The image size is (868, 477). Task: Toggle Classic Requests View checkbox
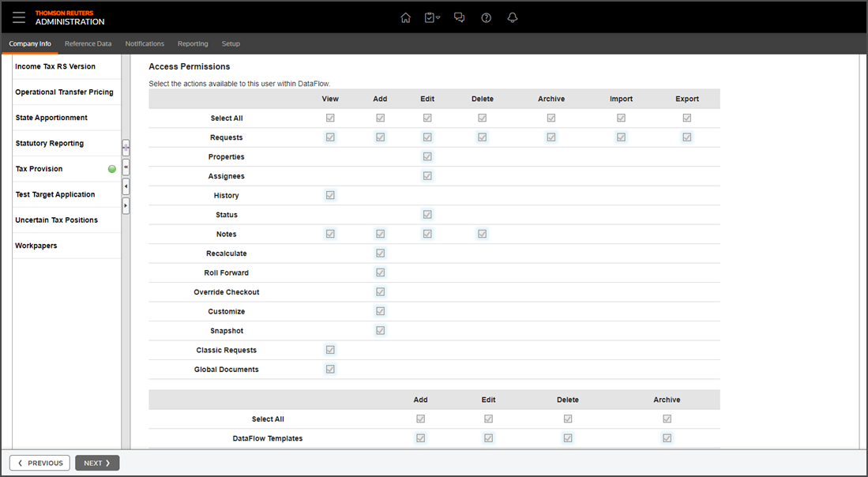(x=330, y=350)
